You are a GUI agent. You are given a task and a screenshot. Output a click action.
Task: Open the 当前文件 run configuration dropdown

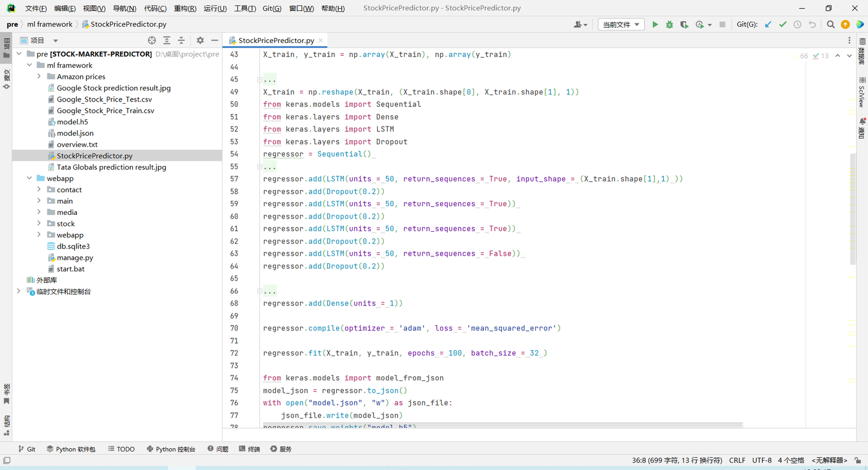click(621, 24)
